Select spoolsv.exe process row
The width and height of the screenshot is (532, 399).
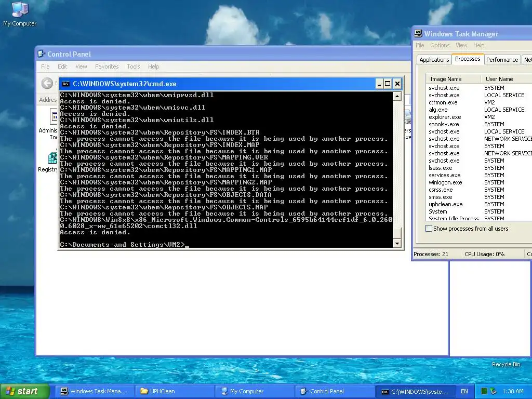tap(478, 124)
